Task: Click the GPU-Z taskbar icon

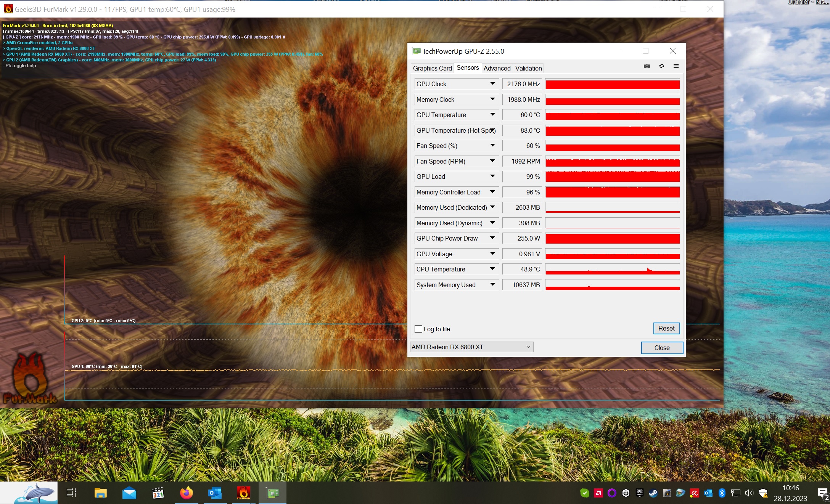Action: pyautogui.click(x=272, y=493)
